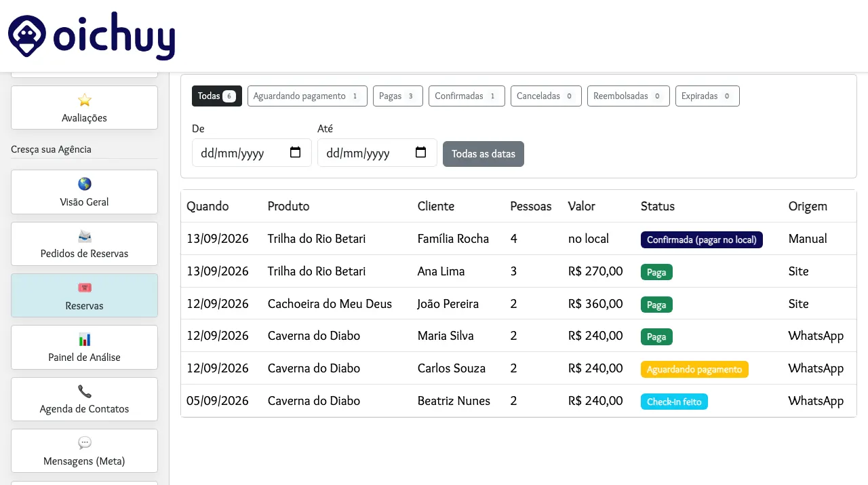Click the Todas as datas button
The width and height of the screenshot is (868, 485).
484,154
